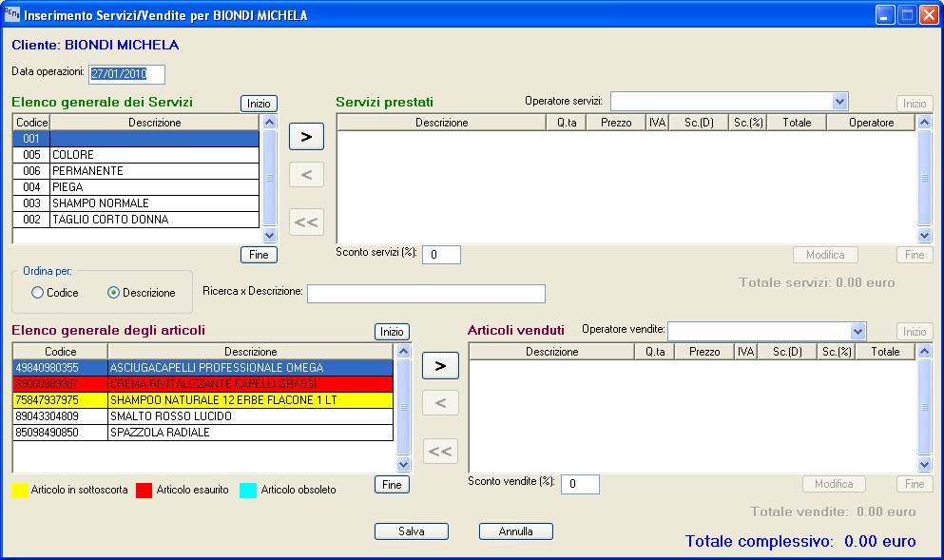The image size is (944, 560).
Task: Select article SPAZZOLA RADIALE
Action: [x=202, y=433]
